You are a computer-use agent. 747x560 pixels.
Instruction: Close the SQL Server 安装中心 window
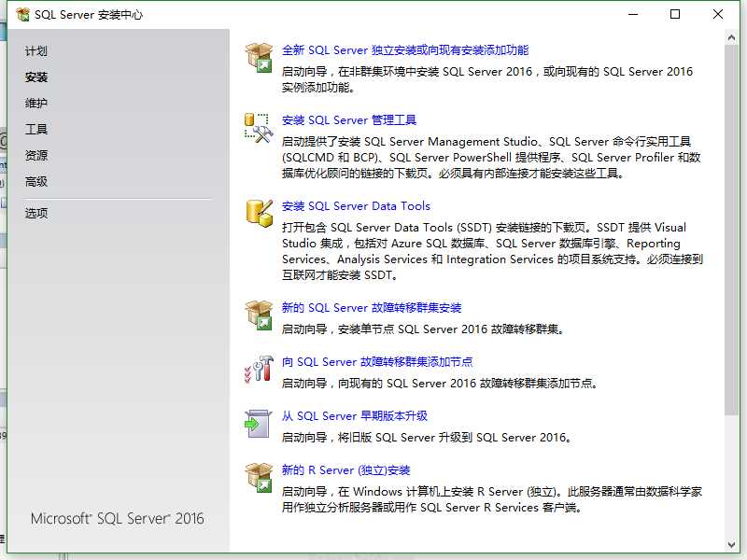pos(718,14)
